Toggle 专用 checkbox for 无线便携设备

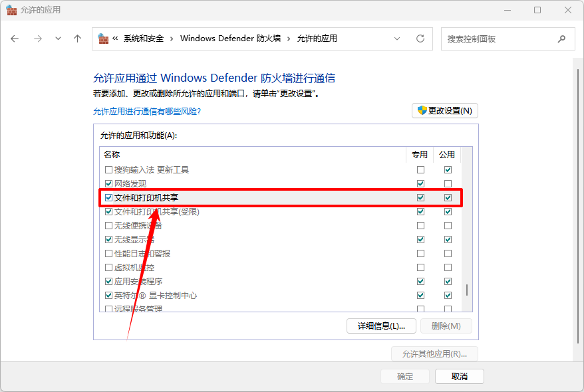tap(420, 226)
